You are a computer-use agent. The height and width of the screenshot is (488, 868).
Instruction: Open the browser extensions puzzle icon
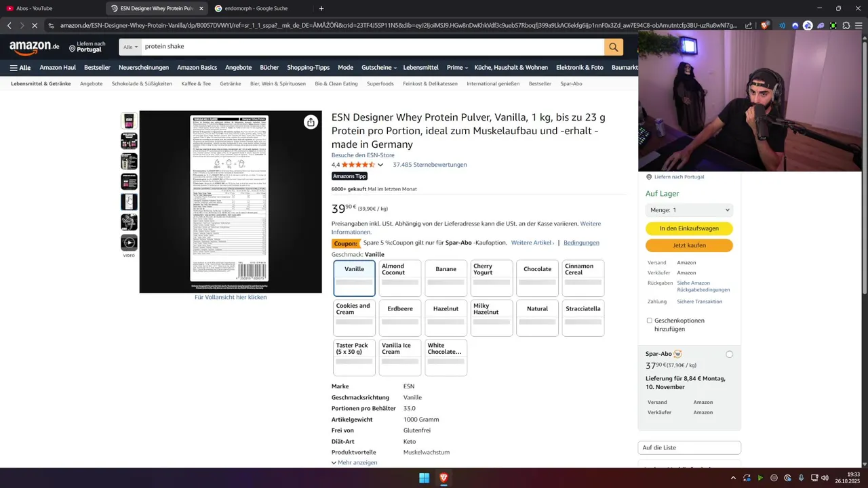[846, 25]
